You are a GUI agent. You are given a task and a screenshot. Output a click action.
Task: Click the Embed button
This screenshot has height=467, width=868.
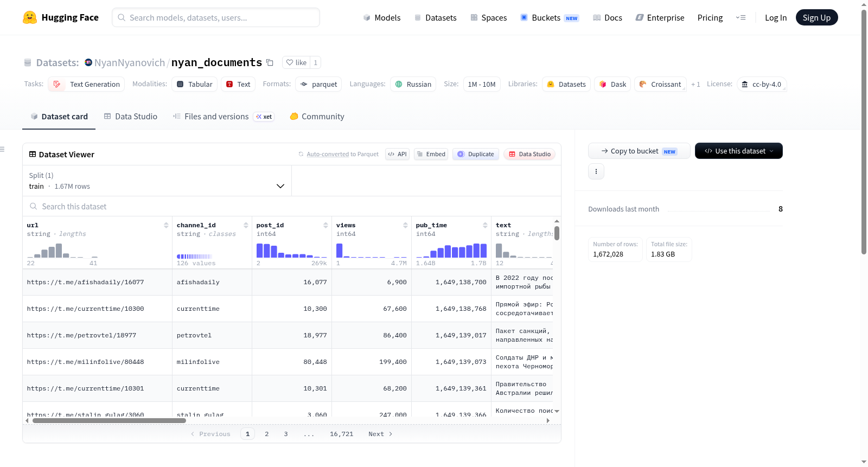pyautogui.click(x=431, y=154)
